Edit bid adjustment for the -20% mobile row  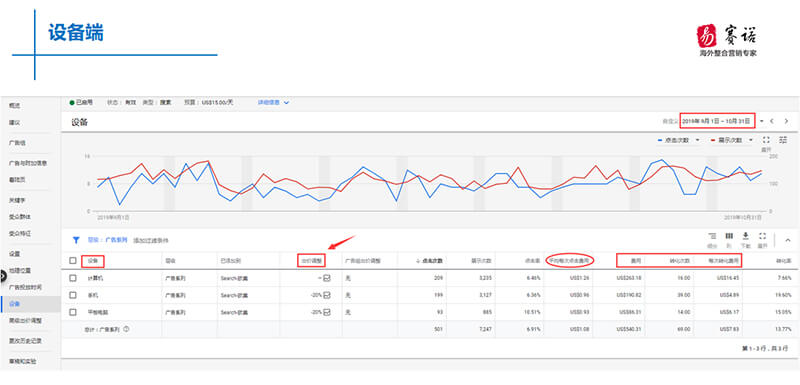327,295
